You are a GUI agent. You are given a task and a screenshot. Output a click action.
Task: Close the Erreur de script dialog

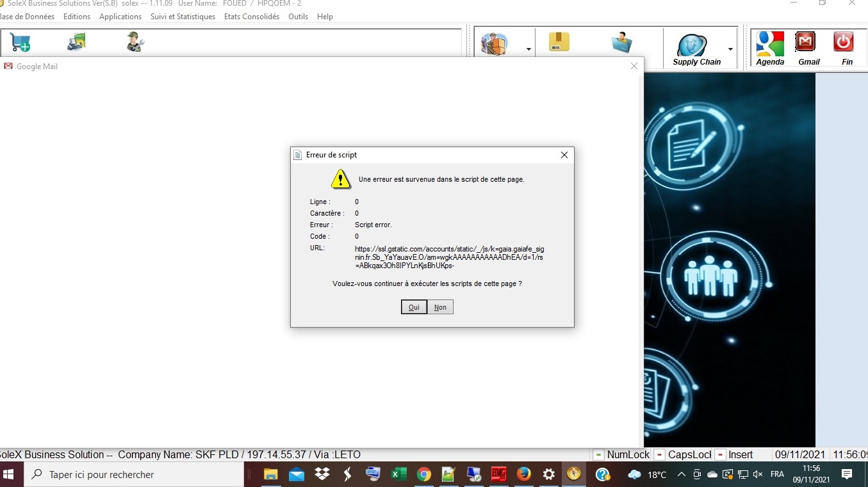point(564,155)
